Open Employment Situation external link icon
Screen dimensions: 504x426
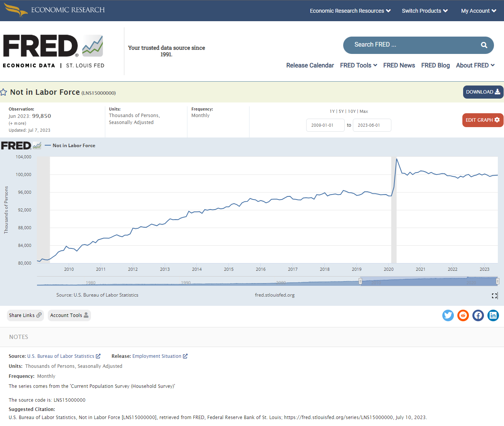click(185, 356)
